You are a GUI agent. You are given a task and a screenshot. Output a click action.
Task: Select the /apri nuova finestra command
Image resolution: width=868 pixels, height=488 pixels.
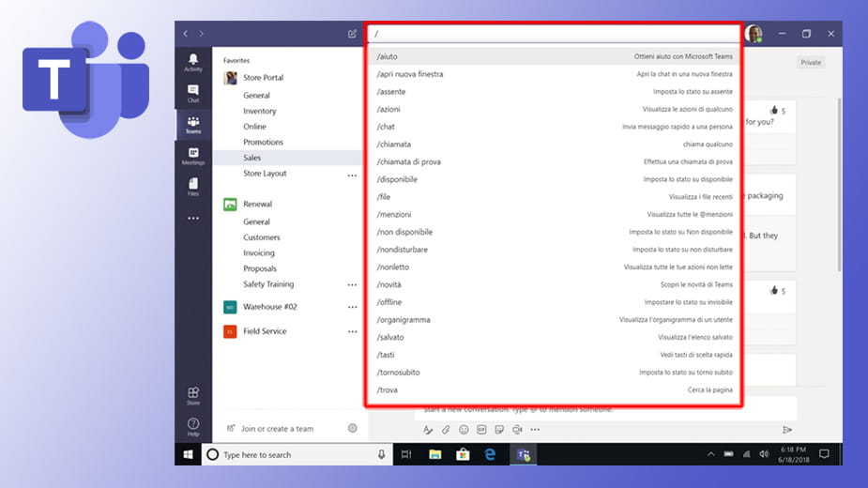[x=555, y=74]
